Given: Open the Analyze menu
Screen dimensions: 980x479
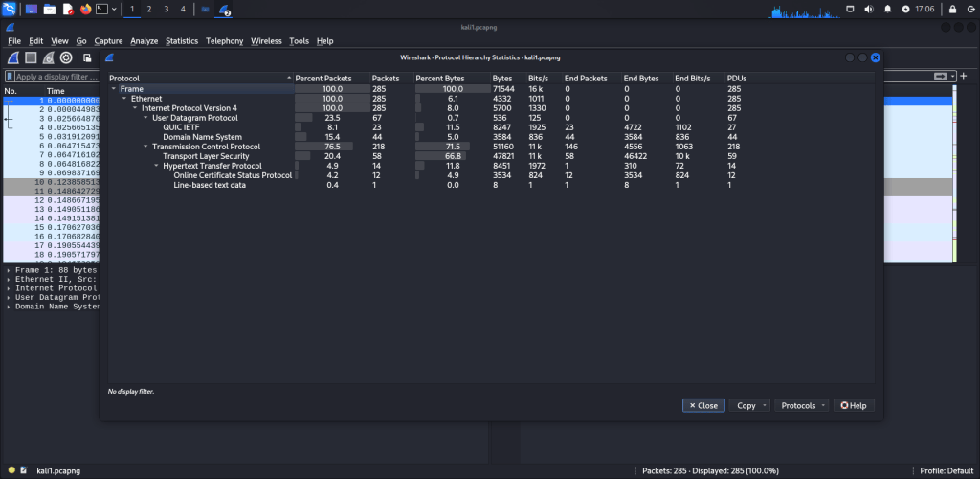Looking at the screenshot, I should 144,41.
